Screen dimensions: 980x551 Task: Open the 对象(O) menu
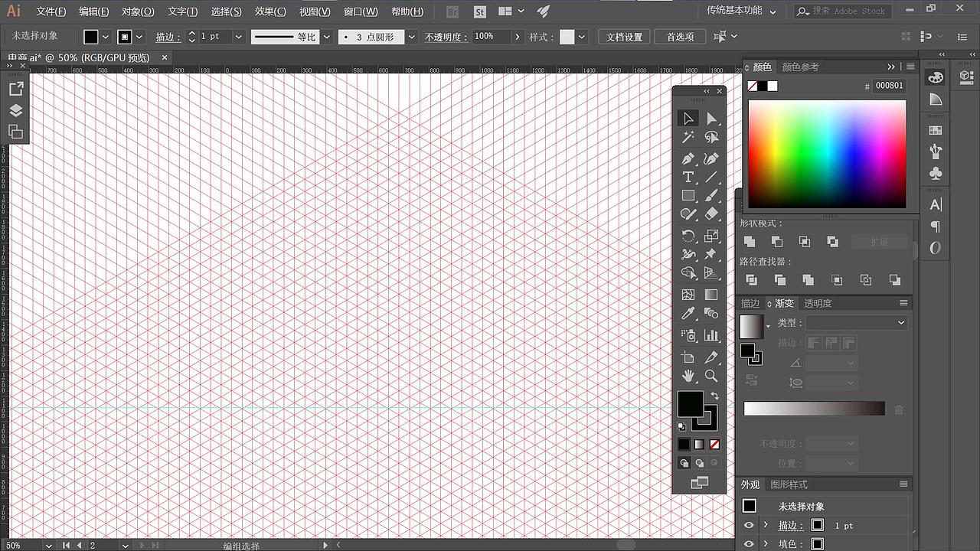point(138,11)
